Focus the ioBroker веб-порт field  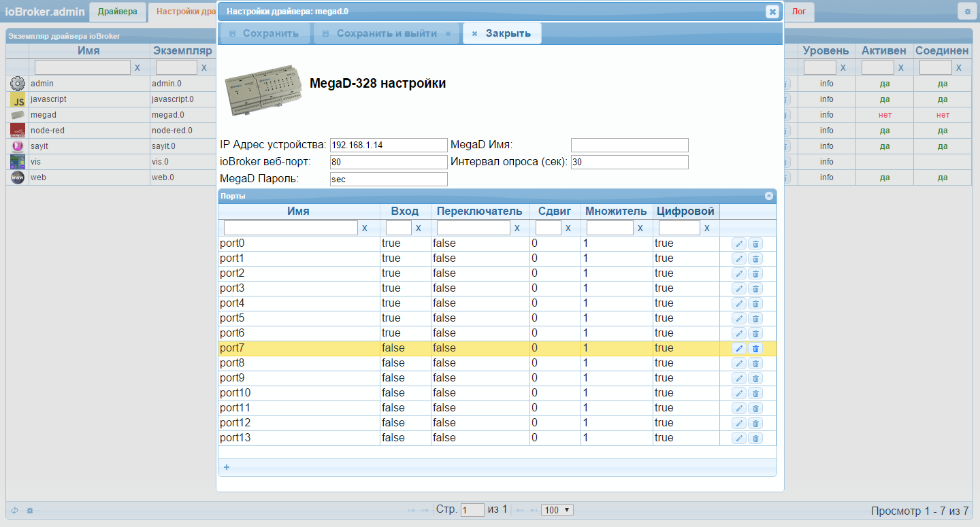click(389, 162)
